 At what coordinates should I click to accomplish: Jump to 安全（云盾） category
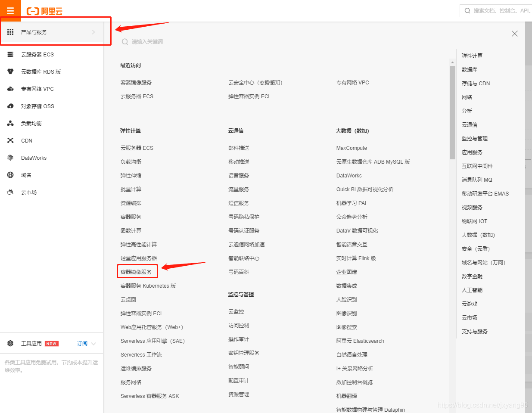point(476,249)
